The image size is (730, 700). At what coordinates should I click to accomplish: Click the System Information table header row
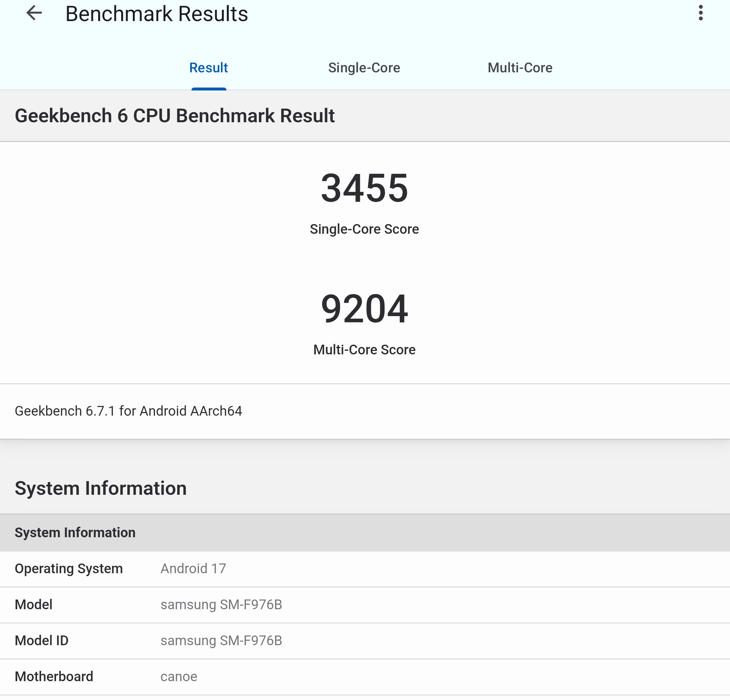(365, 533)
